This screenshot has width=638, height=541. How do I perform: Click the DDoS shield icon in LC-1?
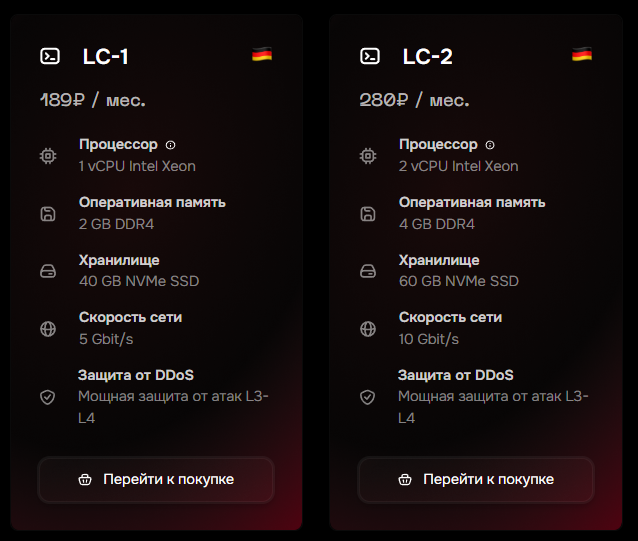48,397
